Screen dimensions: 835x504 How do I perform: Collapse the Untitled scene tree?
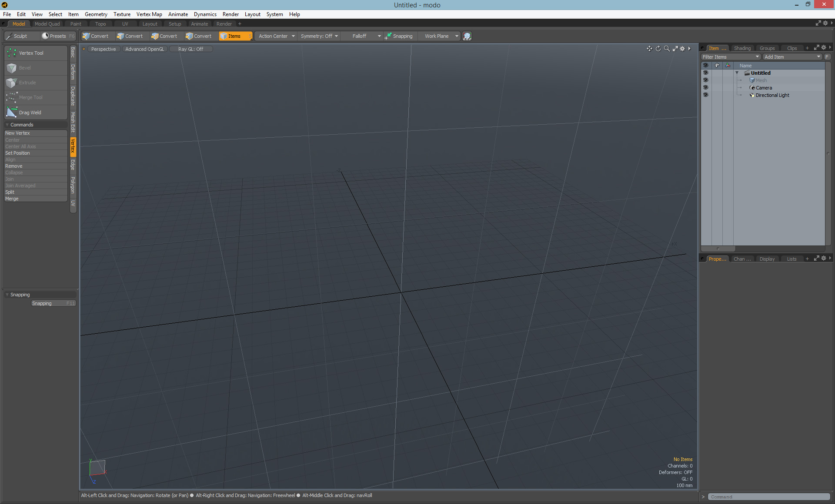pyautogui.click(x=737, y=73)
